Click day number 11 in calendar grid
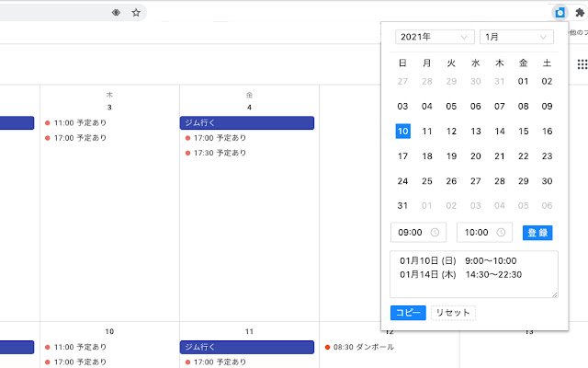The width and height of the screenshot is (588, 368). [249, 331]
